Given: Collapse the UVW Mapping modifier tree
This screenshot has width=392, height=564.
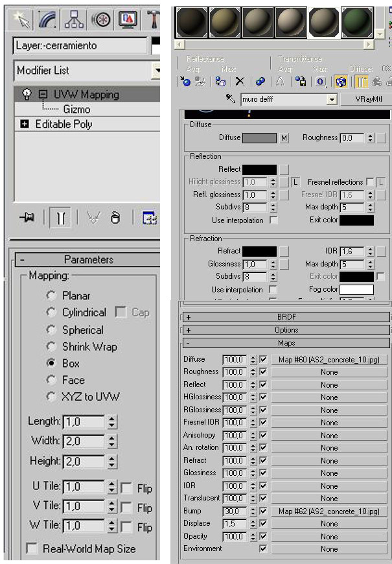Looking at the screenshot, I should [43, 94].
